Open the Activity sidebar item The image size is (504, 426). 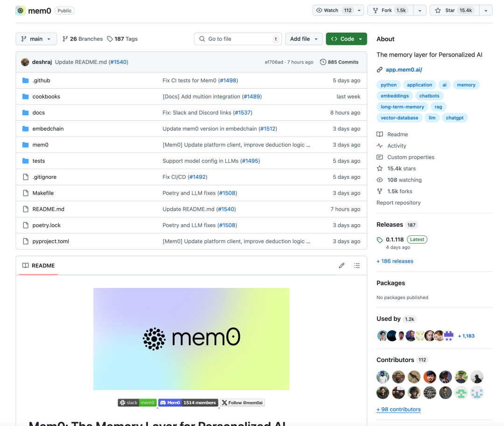pos(397,146)
